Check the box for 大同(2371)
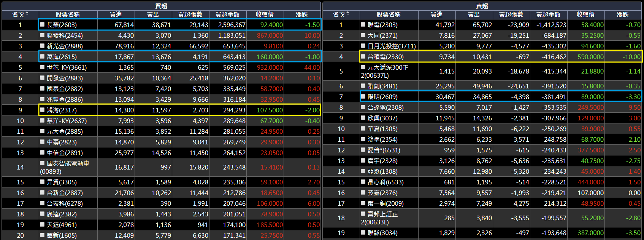This screenshot has width=644, height=240. 363,35
